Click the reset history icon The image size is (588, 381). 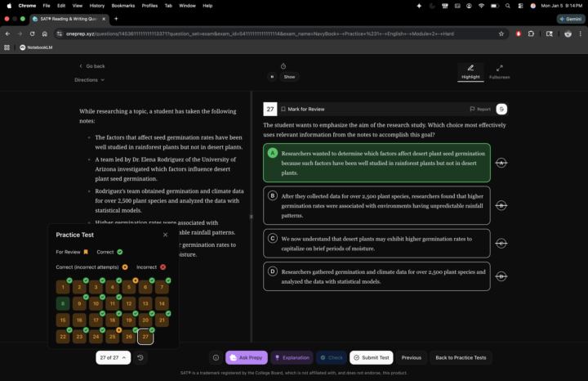pos(140,358)
